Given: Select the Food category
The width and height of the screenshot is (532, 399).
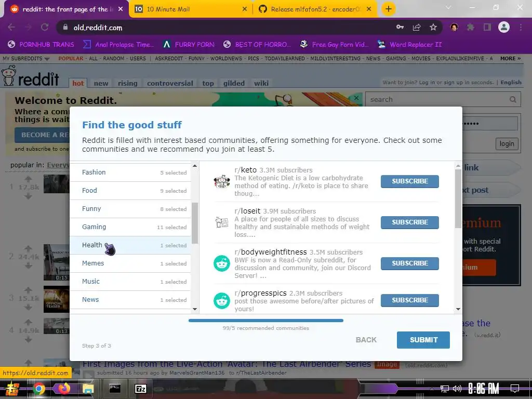Looking at the screenshot, I should tap(130, 191).
